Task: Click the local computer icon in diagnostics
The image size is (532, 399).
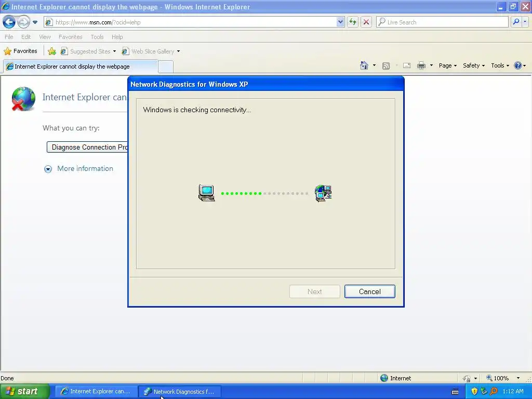Action: click(207, 193)
